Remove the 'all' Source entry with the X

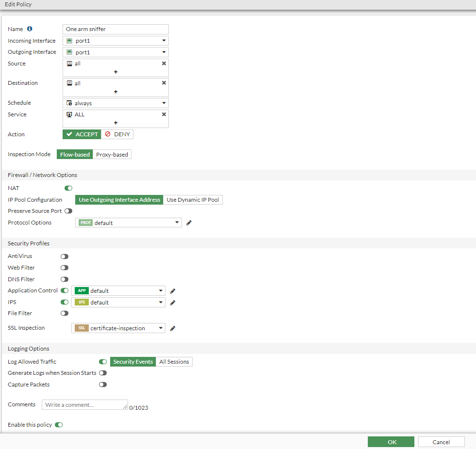pyautogui.click(x=164, y=63)
